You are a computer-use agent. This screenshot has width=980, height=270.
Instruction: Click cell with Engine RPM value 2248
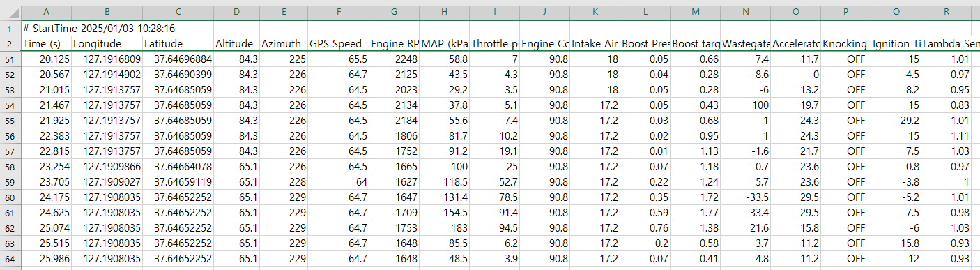coord(395,59)
